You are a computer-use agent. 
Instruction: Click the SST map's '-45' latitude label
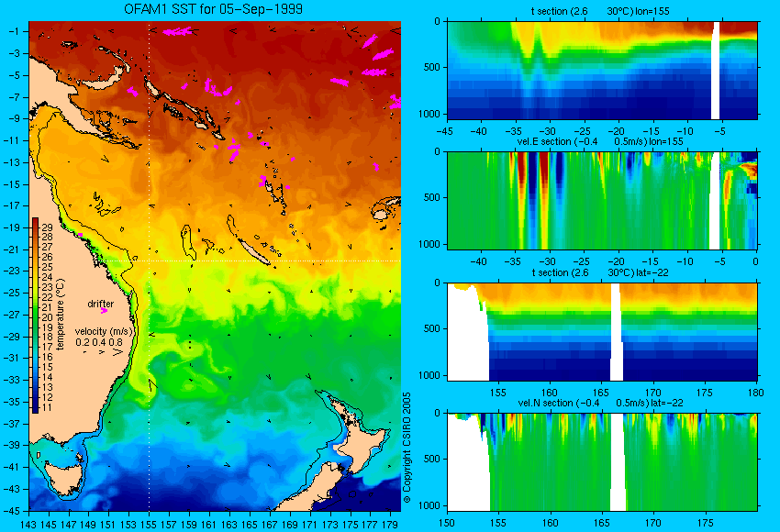[x=11, y=511]
